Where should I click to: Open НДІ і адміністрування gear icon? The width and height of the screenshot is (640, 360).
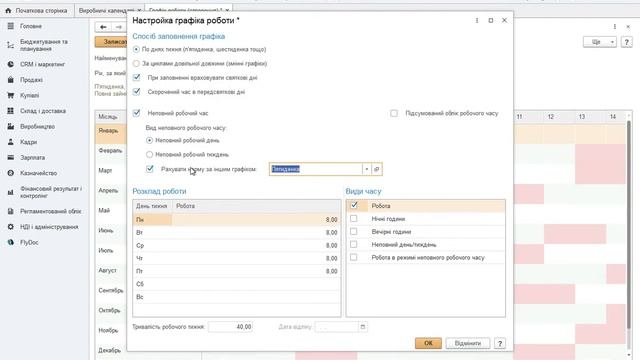point(11,227)
